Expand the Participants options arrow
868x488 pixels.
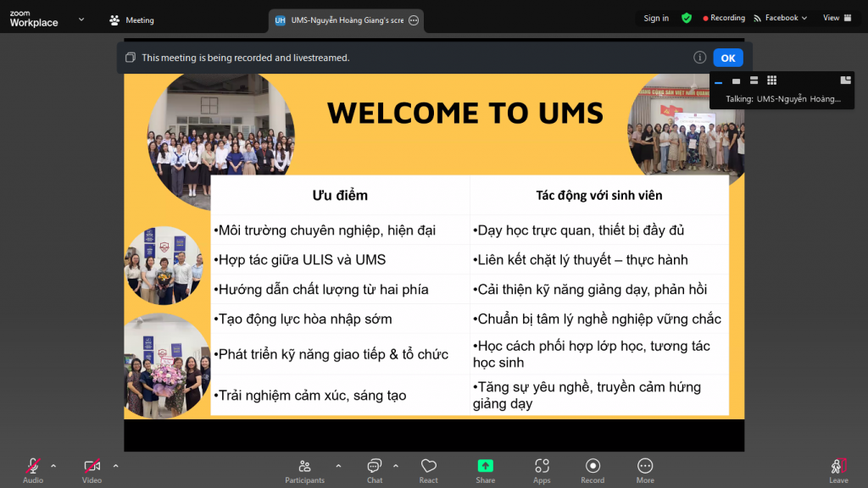pos(338,467)
